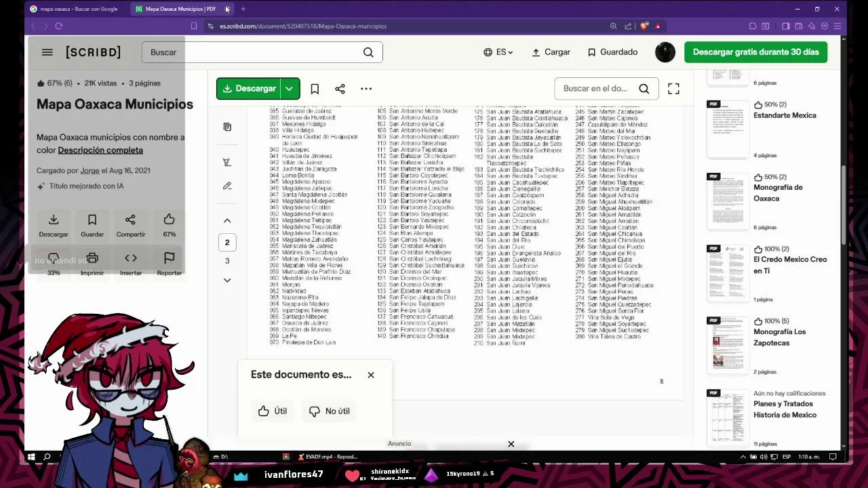868x488 pixels.
Task: Click Descargar gratis durante 30 días
Action: click(755, 52)
